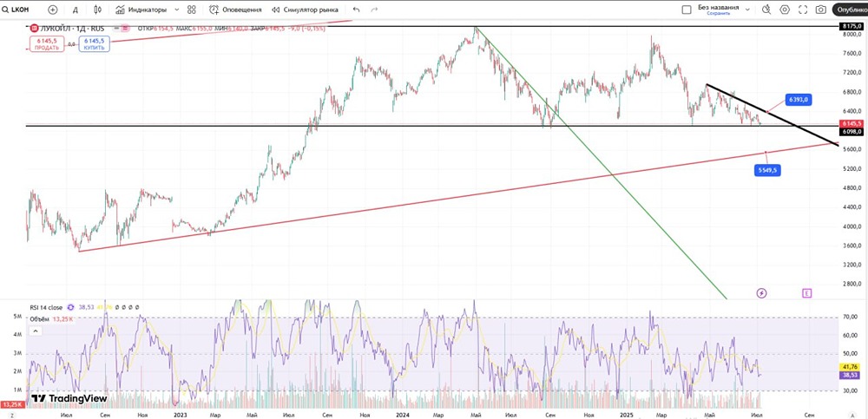868x419 pixels.
Task: Change the chart interval labelled Д
Action: click(x=76, y=10)
